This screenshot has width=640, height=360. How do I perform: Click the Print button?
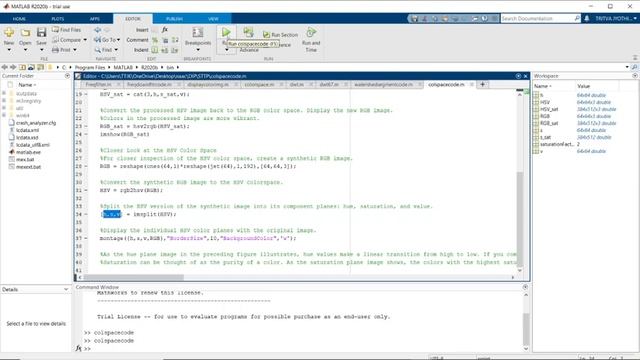[x=62, y=50]
